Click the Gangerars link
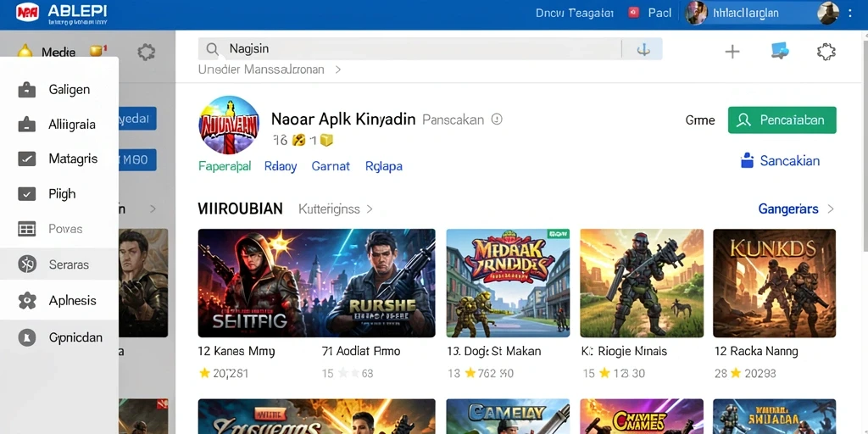 click(788, 209)
